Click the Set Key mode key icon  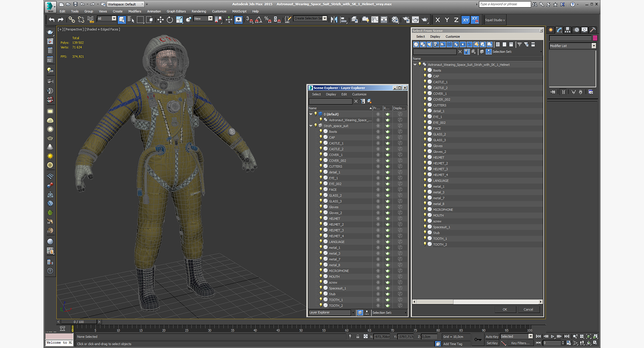point(478,339)
